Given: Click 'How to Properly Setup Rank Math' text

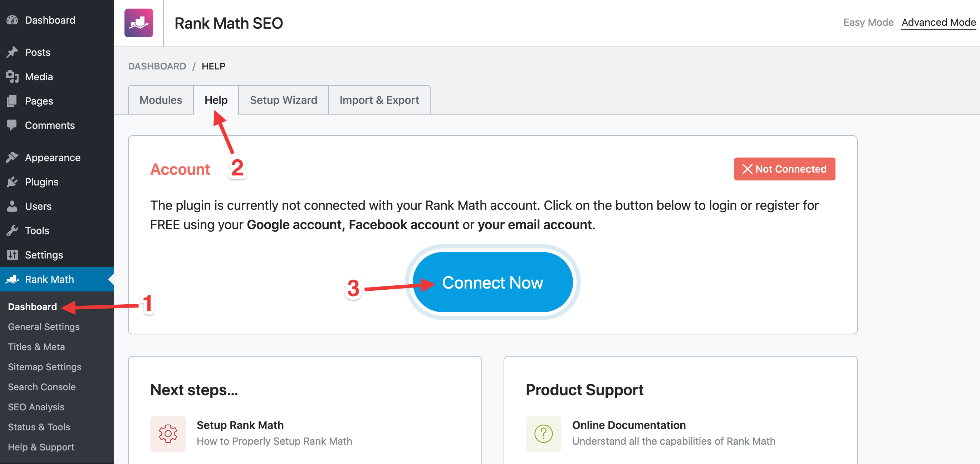Looking at the screenshot, I should click(x=274, y=441).
